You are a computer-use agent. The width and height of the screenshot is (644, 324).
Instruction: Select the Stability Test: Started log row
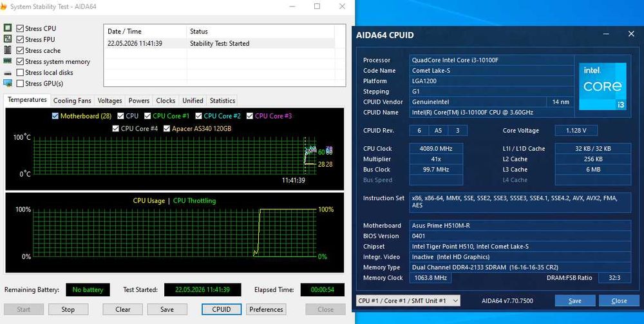[219, 44]
